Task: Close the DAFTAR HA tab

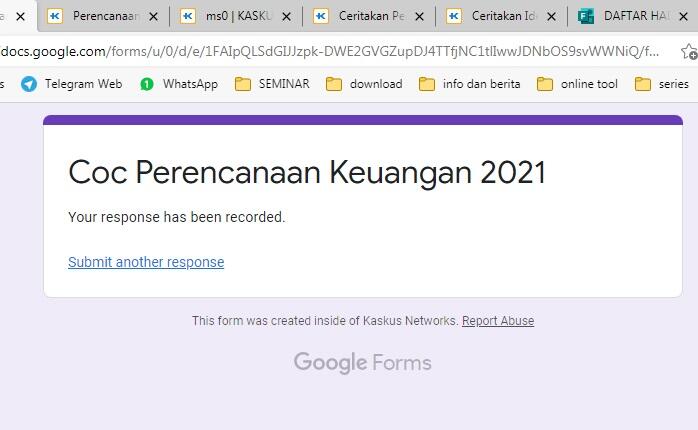Action: coord(683,17)
